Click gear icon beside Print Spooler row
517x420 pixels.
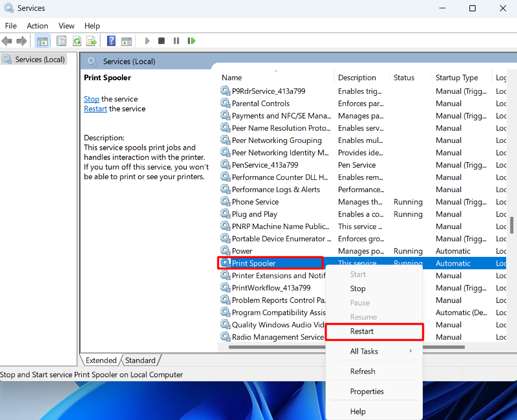pos(226,263)
